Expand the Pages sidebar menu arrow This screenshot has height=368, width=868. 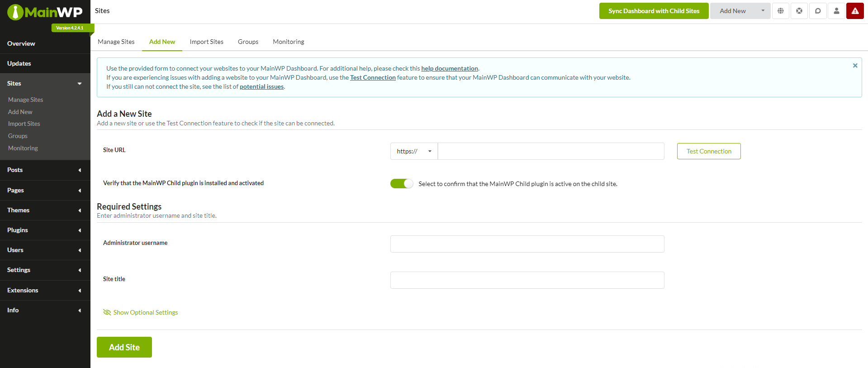80,191
